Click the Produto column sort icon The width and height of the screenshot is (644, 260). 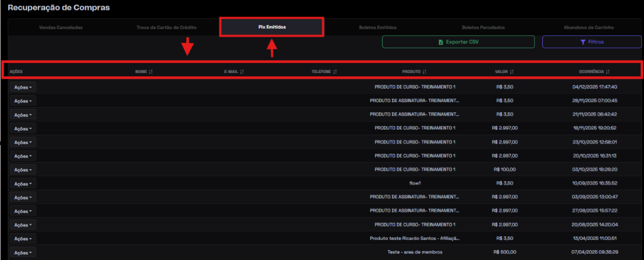(x=424, y=71)
